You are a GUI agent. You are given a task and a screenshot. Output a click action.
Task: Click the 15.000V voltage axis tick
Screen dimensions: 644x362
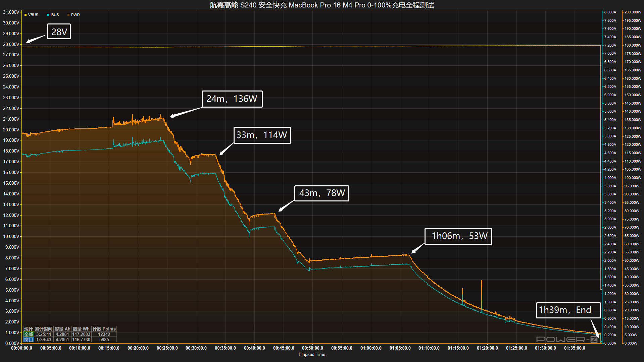click(x=11, y=183)
